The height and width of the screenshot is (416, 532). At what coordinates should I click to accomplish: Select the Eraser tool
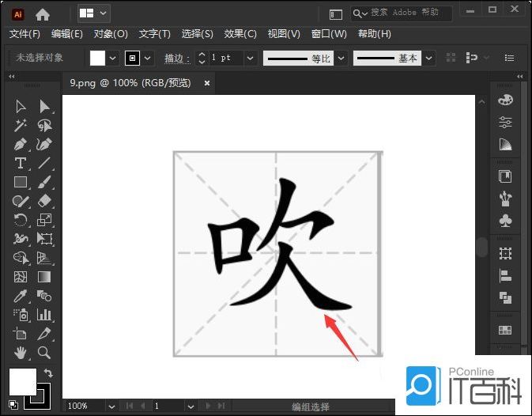pos(44,201)
